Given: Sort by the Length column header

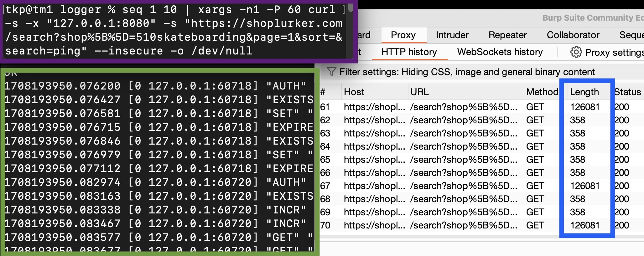Looking at the screenshot, I should [x=584, y=92].
